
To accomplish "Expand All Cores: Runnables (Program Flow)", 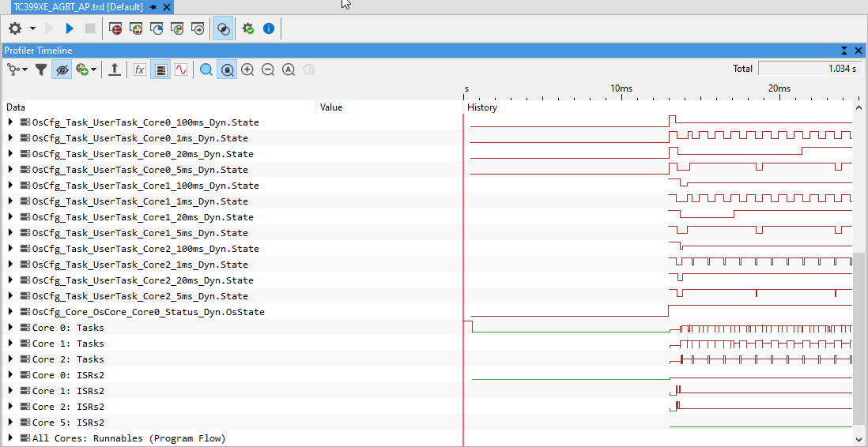I will tap(10, 438).
